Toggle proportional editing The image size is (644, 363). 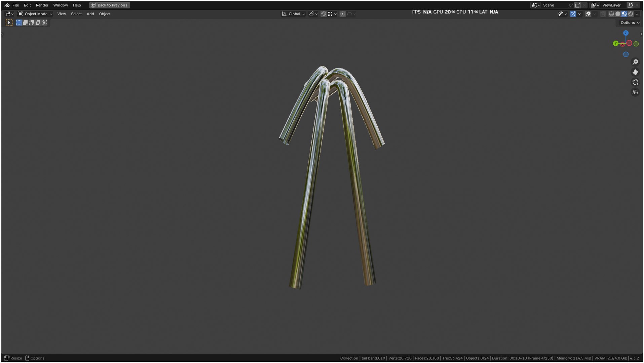point(342,14)
